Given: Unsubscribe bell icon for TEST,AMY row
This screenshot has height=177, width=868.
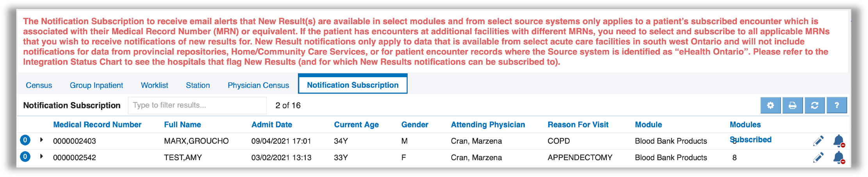Looking at the screenshot, I should [x=839, y=158].
